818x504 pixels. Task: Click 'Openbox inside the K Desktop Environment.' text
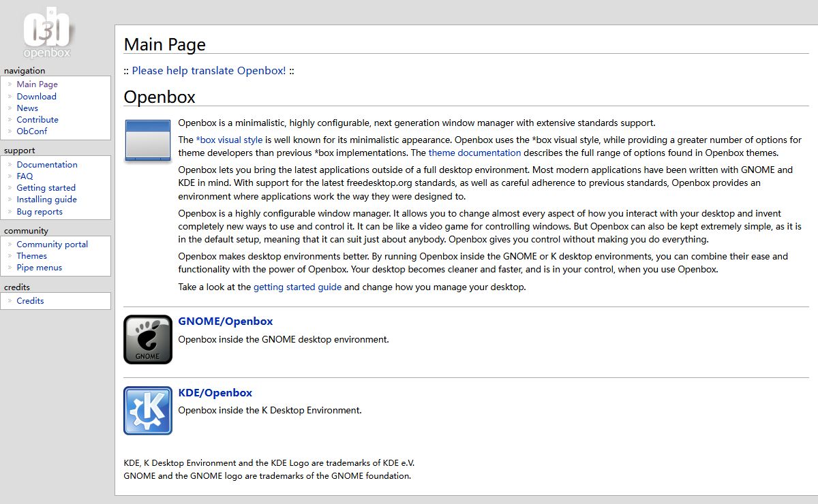pyautogui.click(x=270, y=411)
